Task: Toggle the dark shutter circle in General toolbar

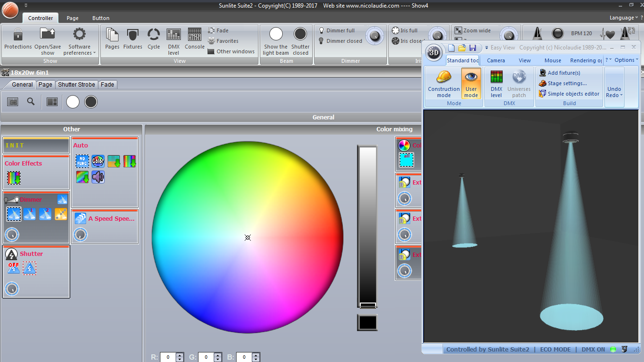Action: coord(91,102)
